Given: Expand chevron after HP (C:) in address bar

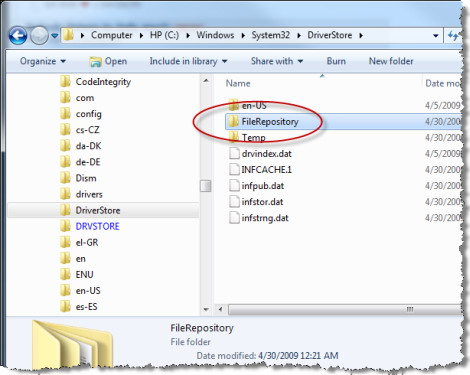Looking at the screenshot, I should pos(188,35).
